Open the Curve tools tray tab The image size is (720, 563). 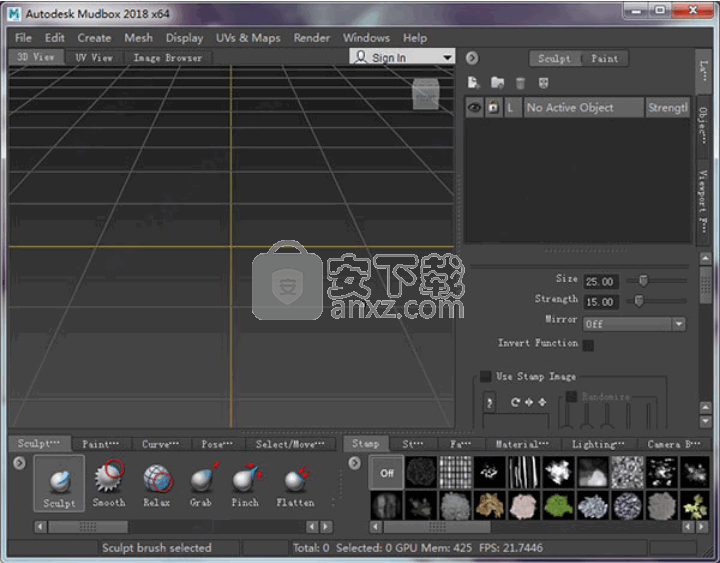click(160, 444)
